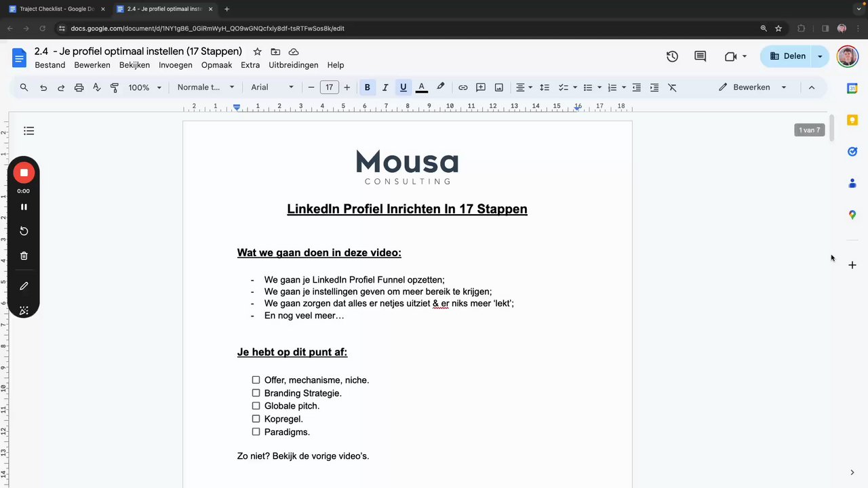Move the document to a folder

[x=275, y=52]
